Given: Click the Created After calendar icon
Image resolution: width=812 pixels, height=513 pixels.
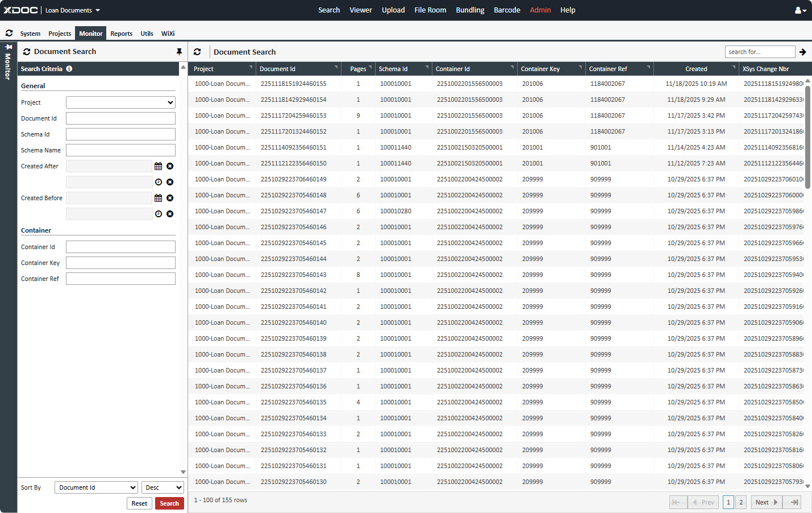Looking at the screenshot, I should click(x=158, y=166).
